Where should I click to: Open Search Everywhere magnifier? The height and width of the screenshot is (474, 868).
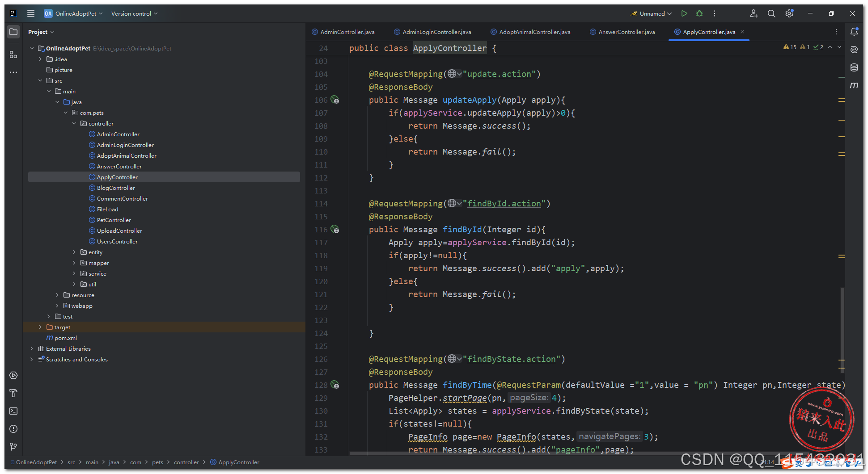pos(771,13)
